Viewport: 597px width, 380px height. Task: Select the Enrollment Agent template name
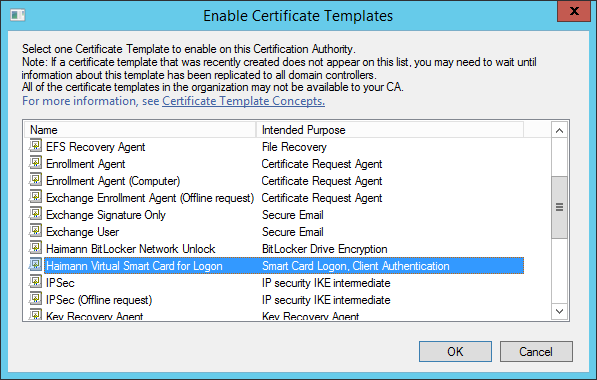pos(86,164)
